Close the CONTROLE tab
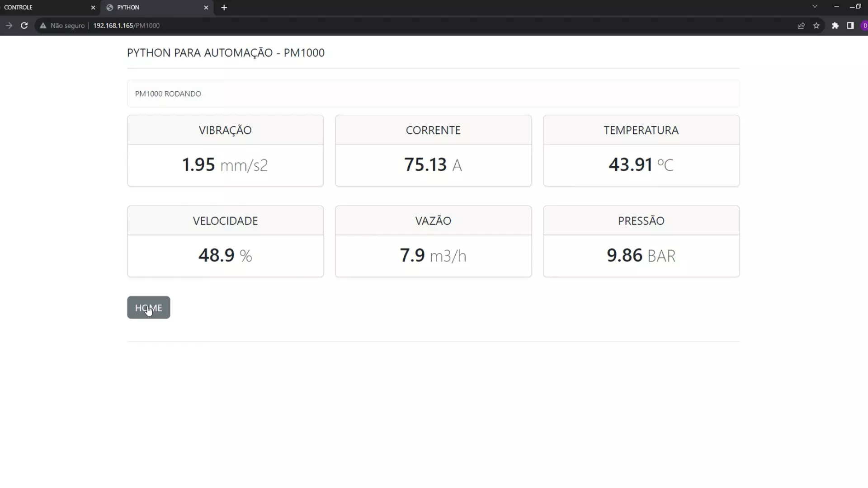The width and height of the screenshot is (868, 488). [x=93, y=7]
